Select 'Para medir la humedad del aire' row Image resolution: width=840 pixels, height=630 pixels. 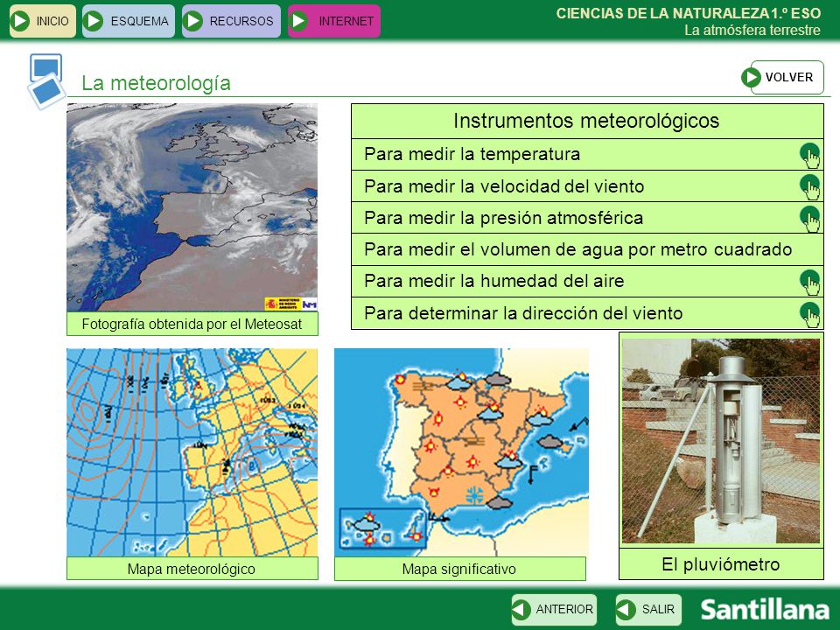(587, 281)
